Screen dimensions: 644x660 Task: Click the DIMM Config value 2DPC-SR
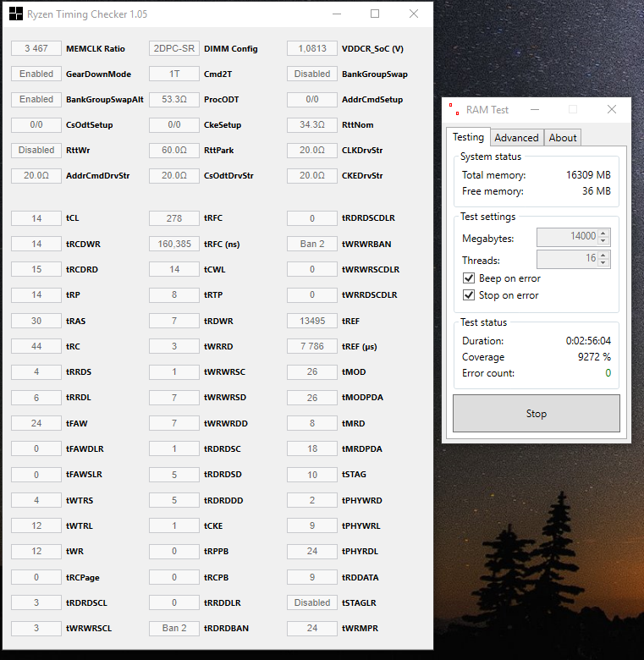(174, 48)
